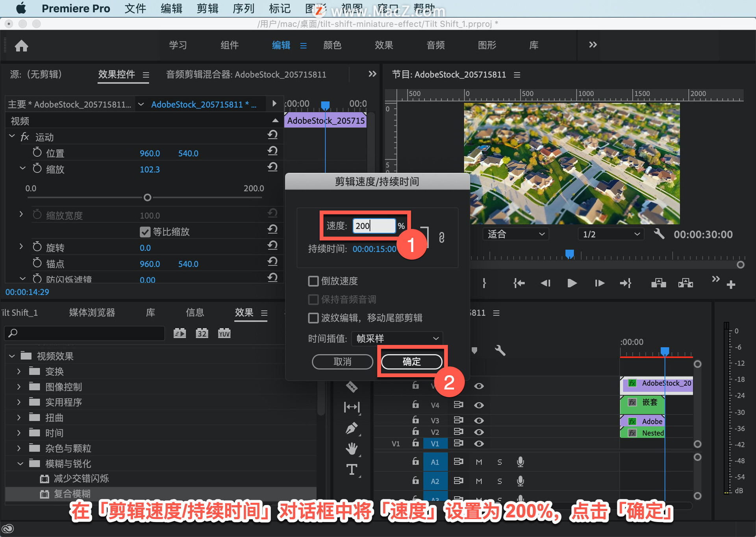Step back one frame
This screenshot has width=756, height=537.
tap(545, 283)
